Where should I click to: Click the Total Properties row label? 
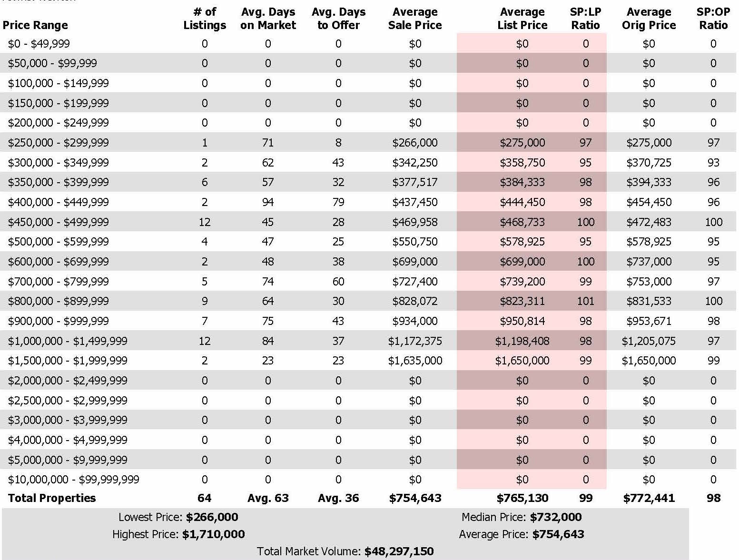click(52, 498)
